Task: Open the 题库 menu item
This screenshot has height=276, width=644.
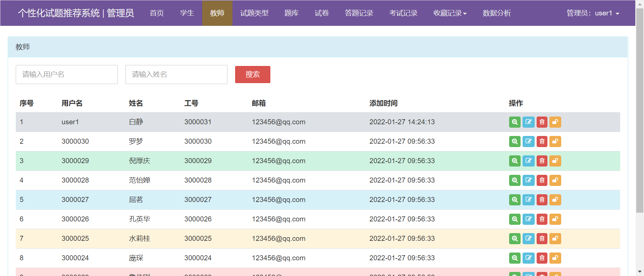Action: [x=291, y=13]
